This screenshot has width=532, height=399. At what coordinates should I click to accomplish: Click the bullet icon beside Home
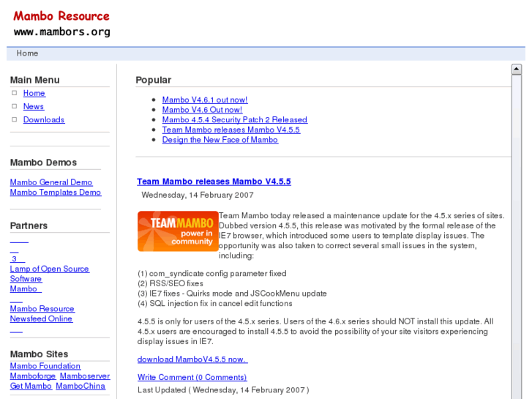coord(14,93)
